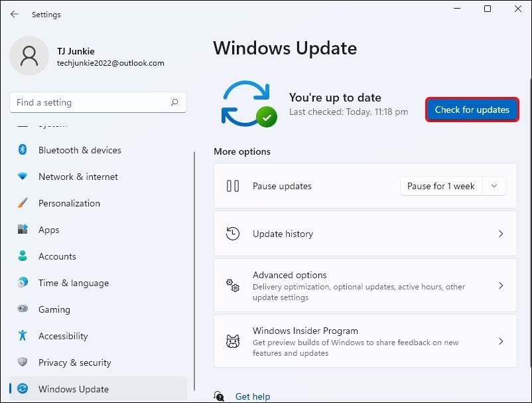Open Update history chevron
Screen dimensions: 532x403
tap(501, 234)
